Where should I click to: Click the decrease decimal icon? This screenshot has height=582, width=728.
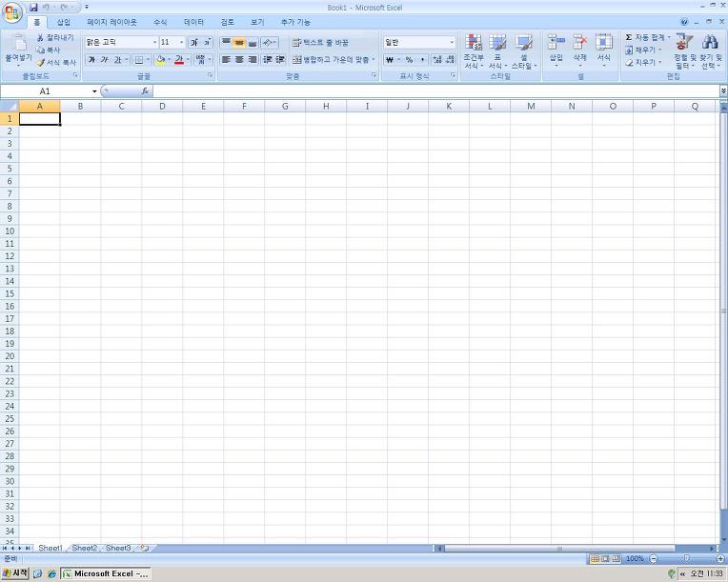click(x=450, y=60)
